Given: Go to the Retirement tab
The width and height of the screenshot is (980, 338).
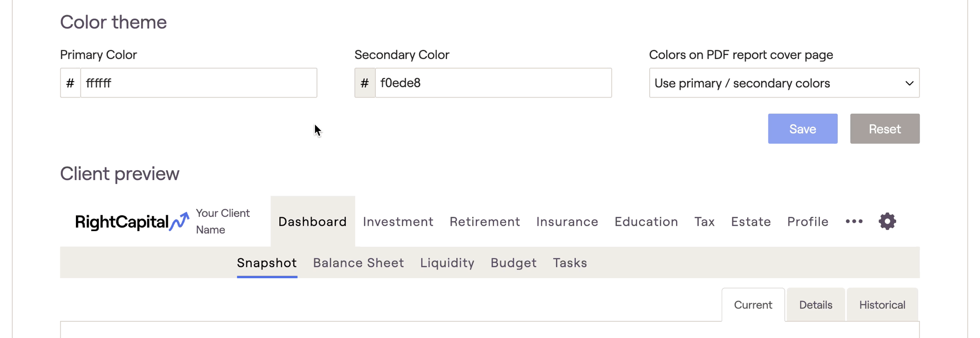Looking at the screenshot, I should (x=485, y=222).
